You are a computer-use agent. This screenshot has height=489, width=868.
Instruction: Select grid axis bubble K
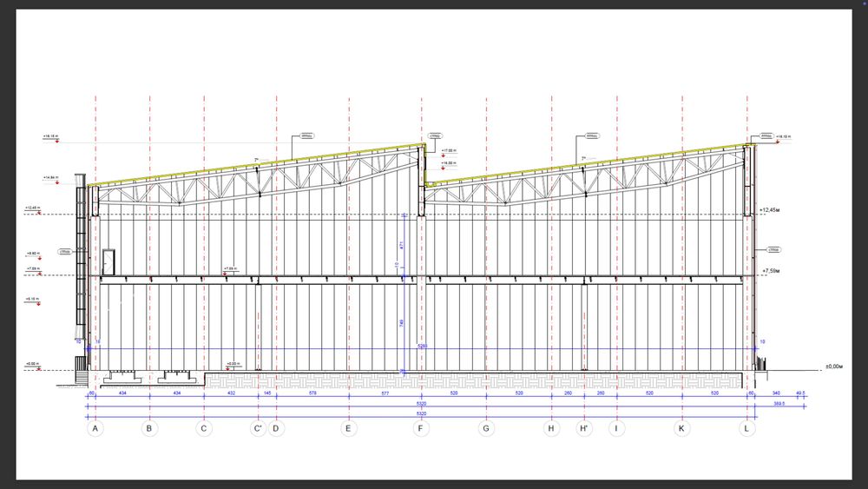point(682,428)
